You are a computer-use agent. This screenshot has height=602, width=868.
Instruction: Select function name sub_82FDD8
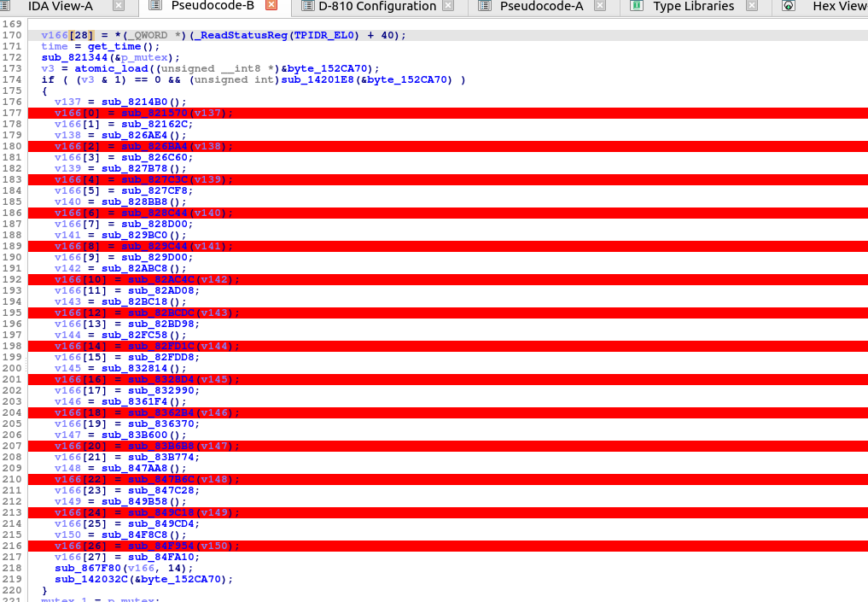pos(161,357)
